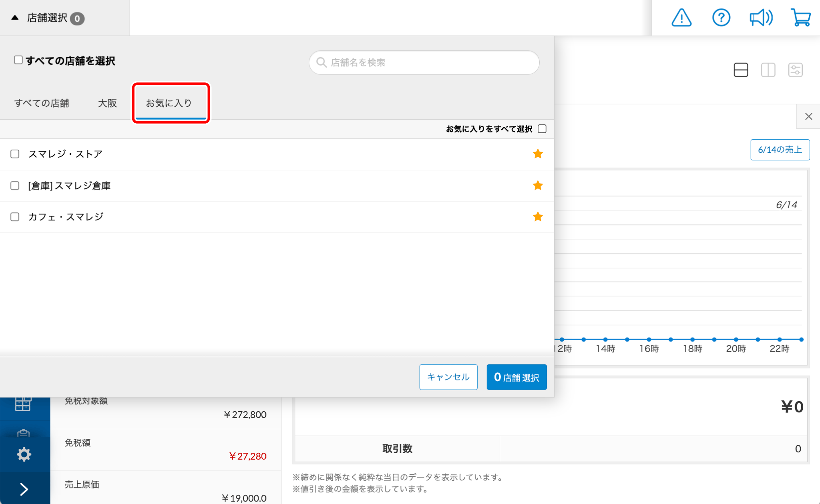The width and height of the screenshot is (820, 504).
Task: Switch to 大阪 tab
Action: pyautogui.click(x=107, y=103)
